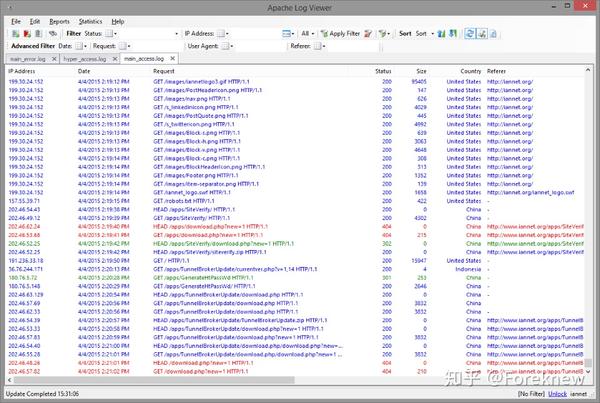This screenshot has width=600, height=403.
Task: Click the Apply Filter button
Action: (340, 34)
